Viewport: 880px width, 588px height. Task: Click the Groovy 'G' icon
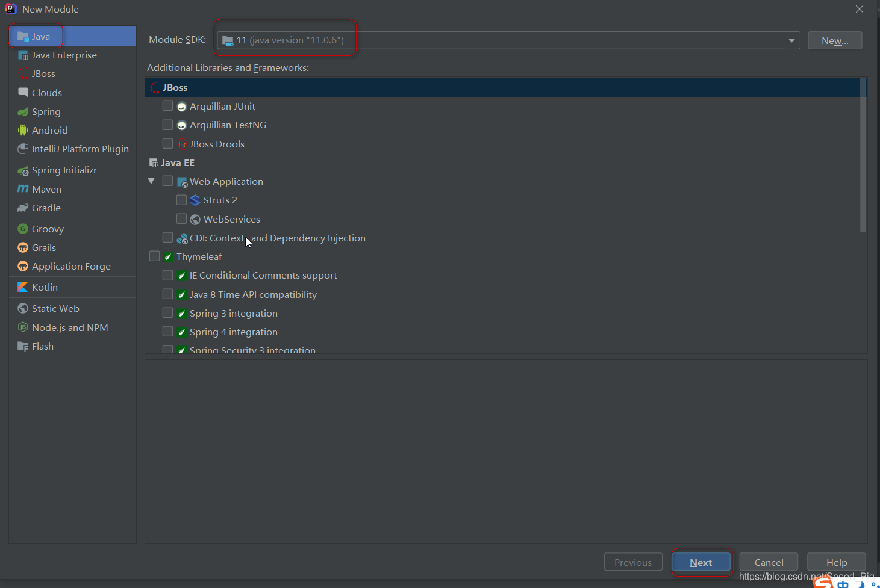click(x=23, y=229)
